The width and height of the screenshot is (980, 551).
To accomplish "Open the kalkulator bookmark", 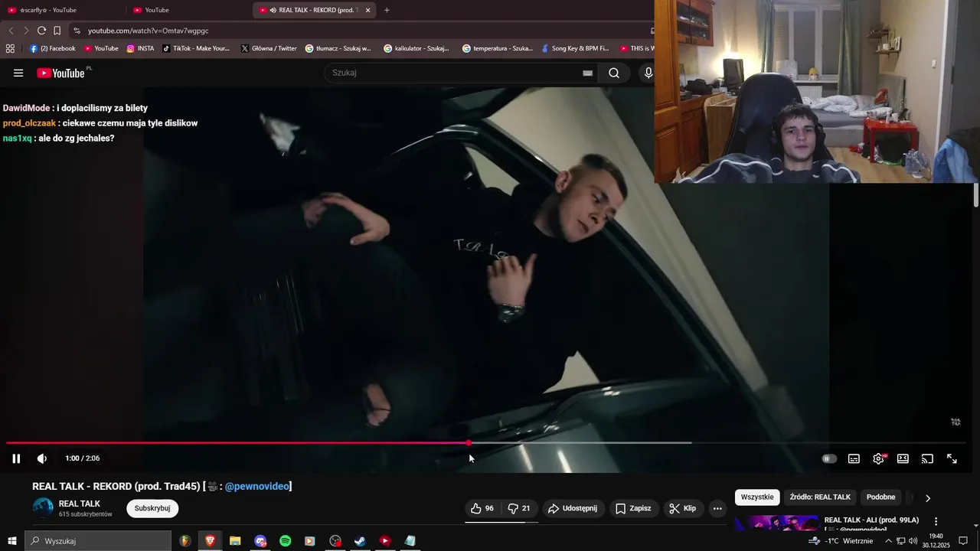I will pos(416,48).
